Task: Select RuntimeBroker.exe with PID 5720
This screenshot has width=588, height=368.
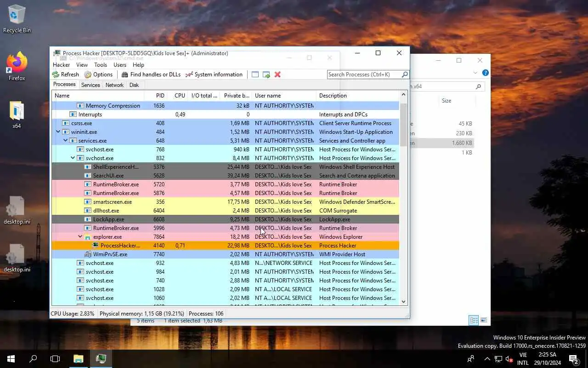Action: coord(225,184)
